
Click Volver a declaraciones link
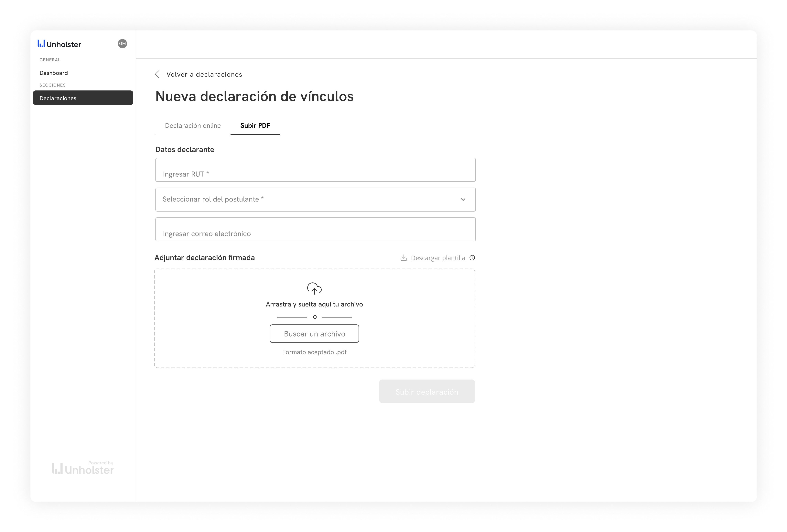click(204, 74)
